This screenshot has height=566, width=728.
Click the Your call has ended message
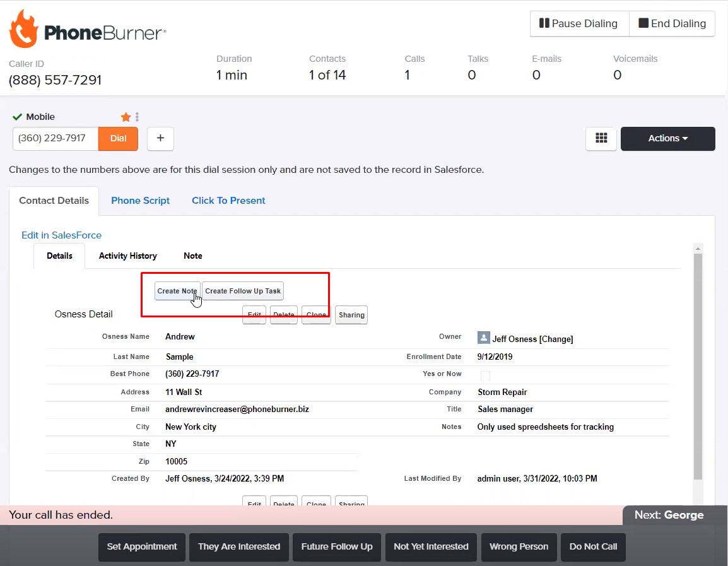61,515
